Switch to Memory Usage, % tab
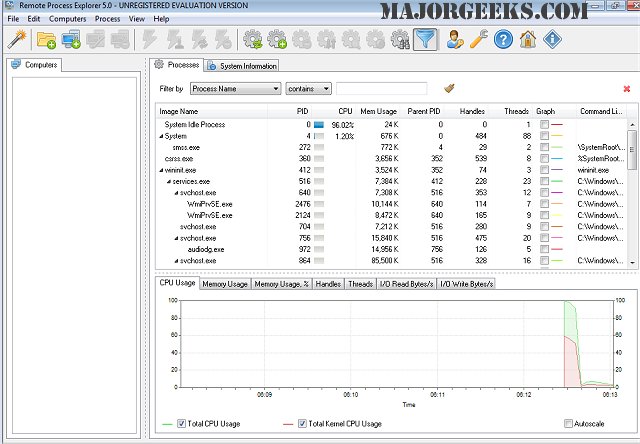The image size is (640, 444). point(281,284)
